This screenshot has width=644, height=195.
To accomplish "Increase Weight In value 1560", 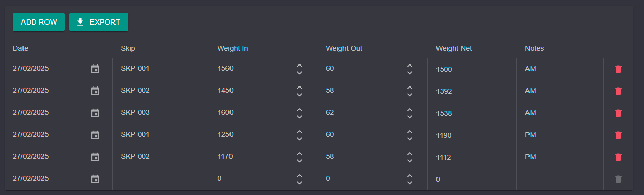I will point(300,66).
